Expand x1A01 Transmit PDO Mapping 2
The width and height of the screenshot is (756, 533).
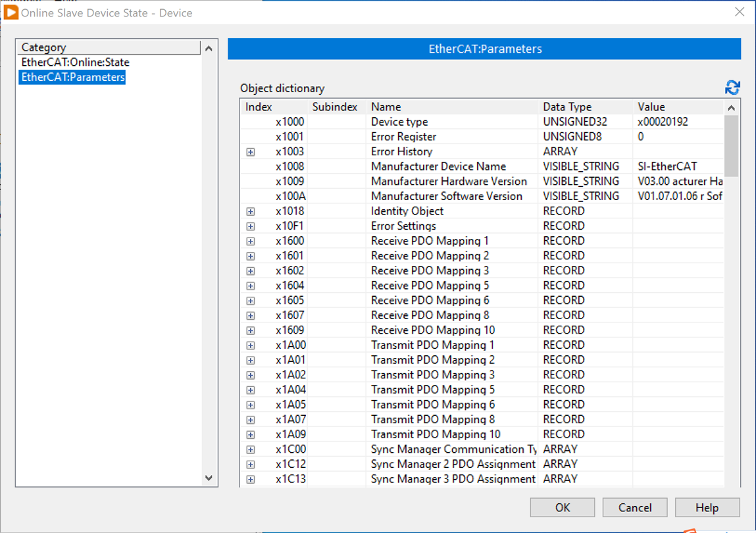click(x=251, y=361)
